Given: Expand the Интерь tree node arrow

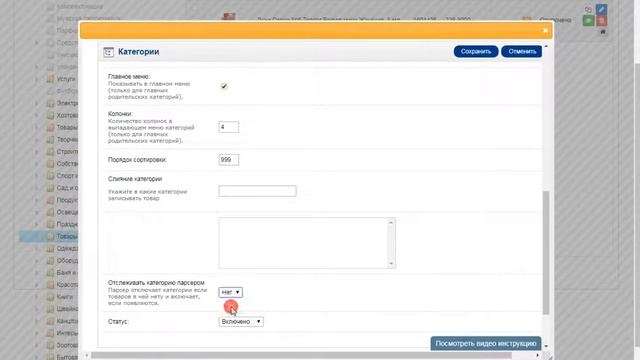Looking at the screenshot, I should point(37,333).
